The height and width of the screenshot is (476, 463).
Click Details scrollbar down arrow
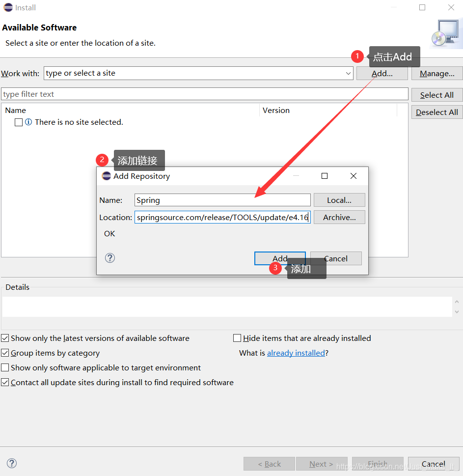pyautogui.click(x=457, y=312)
